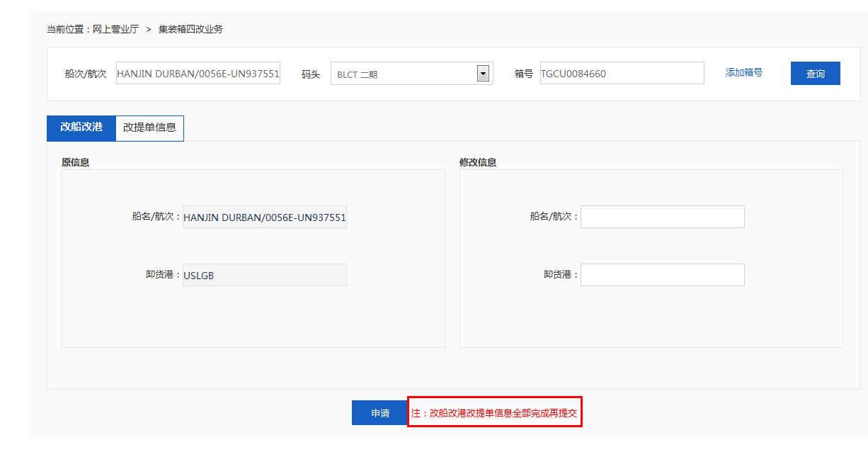Click the empty 卸货港 field under 修改信息
The image size is (868, 452).
click(x=662, y=275)
